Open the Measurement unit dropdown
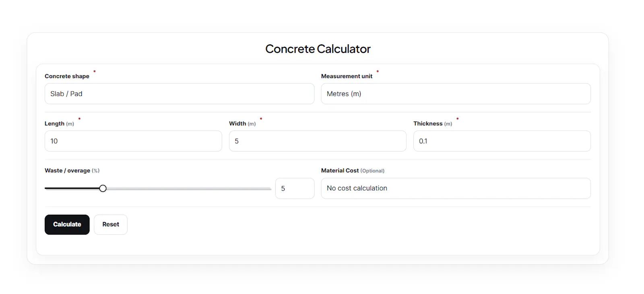Viewport: 644px width, 294px height. 456,94
